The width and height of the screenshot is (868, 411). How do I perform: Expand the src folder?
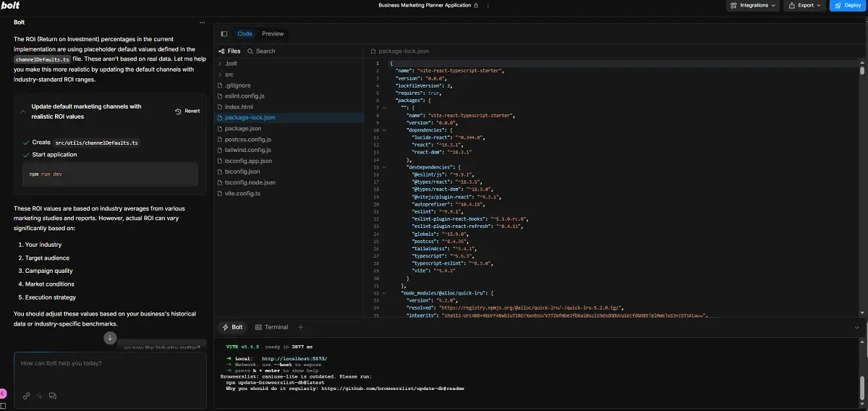[289, 75]
